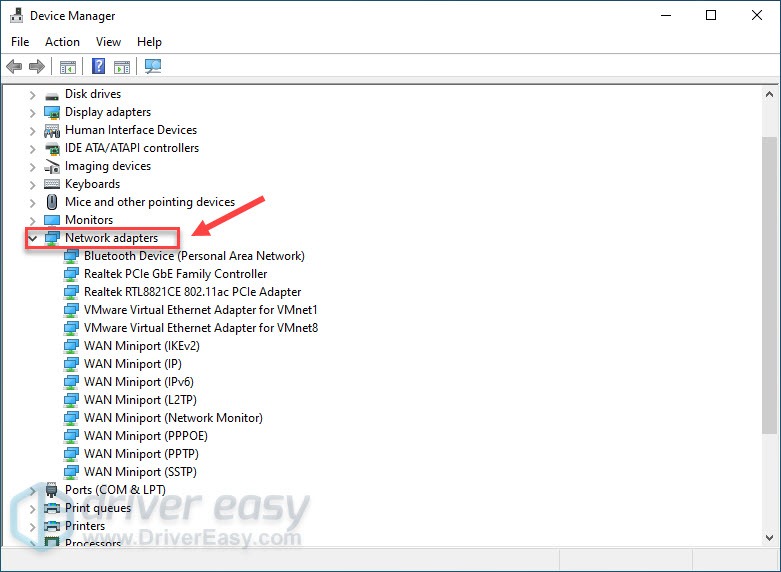
Task: Click the Disk drives icon
Action: (52, 95)
